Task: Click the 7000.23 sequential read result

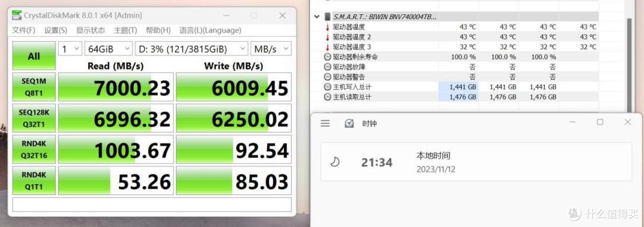Action: click(116, 87)
